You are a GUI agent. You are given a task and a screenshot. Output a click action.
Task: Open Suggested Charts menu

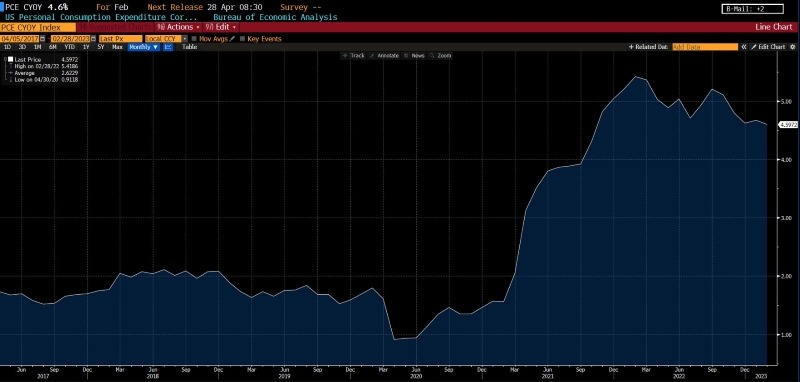tap(115, 27)
